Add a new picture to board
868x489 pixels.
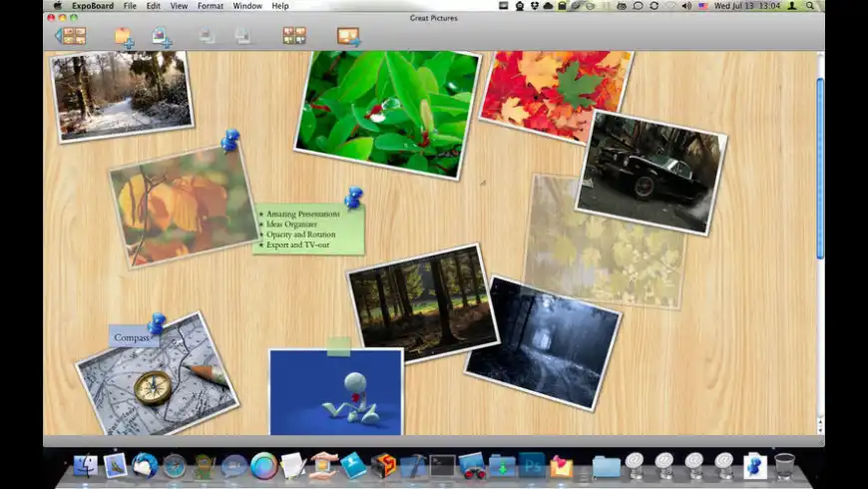click(x=162, y=37)
